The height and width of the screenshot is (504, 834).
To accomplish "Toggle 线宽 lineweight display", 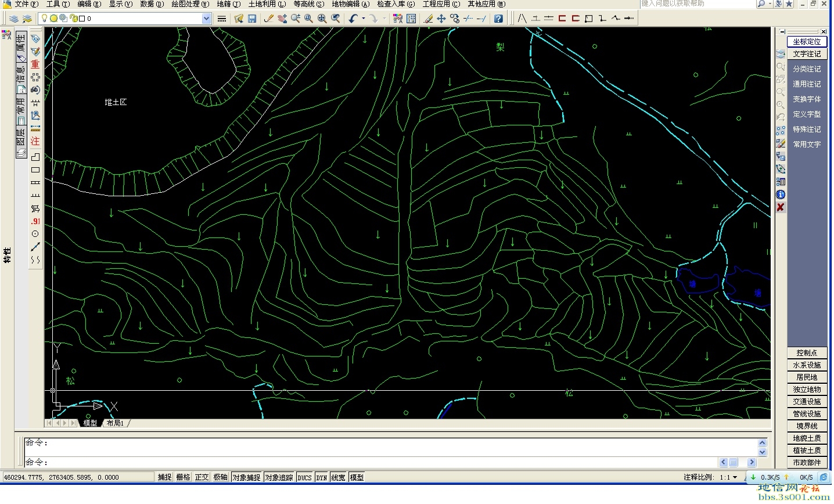I will [339, 477].
